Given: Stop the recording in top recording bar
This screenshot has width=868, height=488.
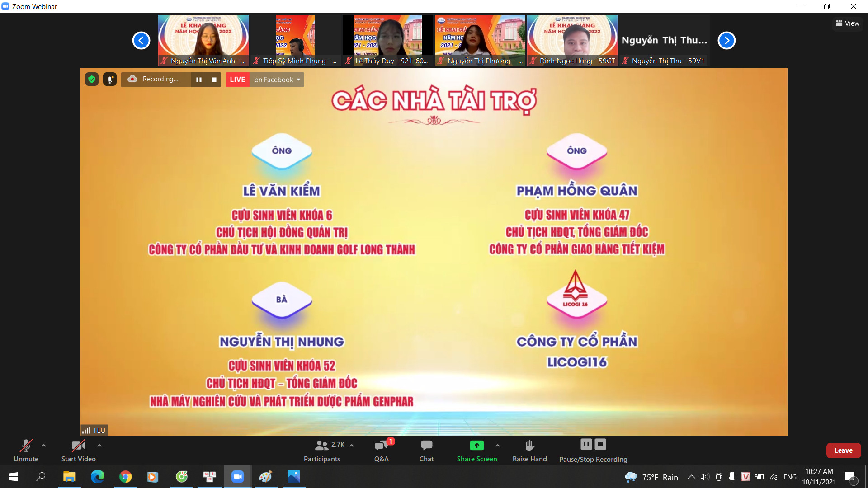Looking at the screenshot, I should [214, 80].
